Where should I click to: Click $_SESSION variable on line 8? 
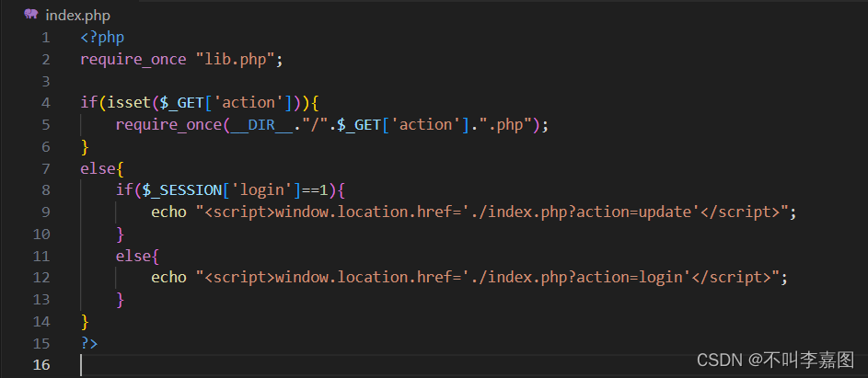click(x=182, y=191)
